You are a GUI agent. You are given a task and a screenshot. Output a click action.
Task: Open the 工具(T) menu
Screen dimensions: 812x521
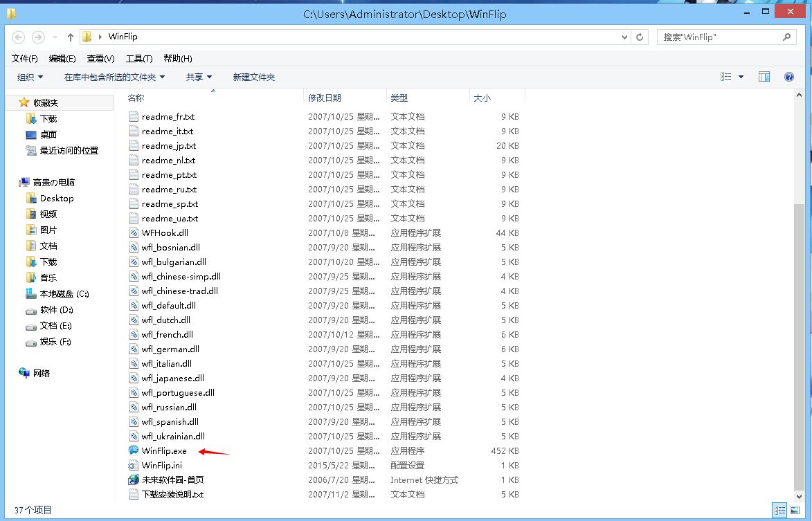pos(139,58)
